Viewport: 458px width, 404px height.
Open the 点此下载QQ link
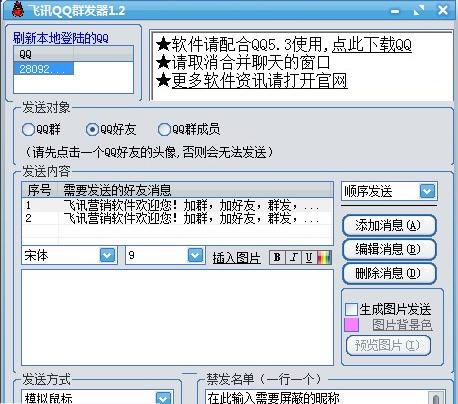[372, 45]
